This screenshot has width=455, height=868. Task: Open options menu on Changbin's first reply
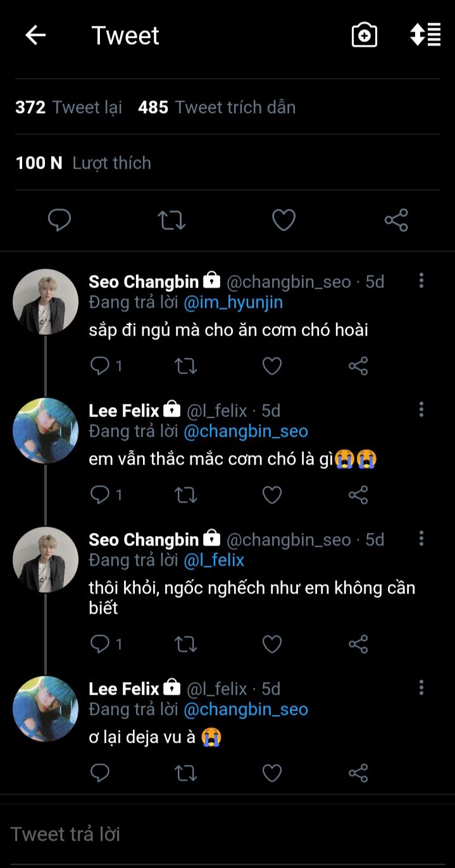click(x=421, y=281)
